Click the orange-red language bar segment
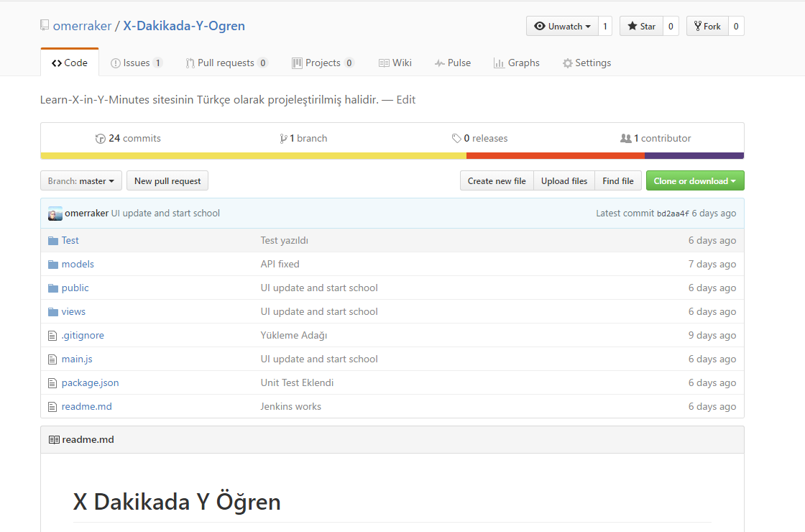This screenshot has width=805, height=532. click(556, 155)
